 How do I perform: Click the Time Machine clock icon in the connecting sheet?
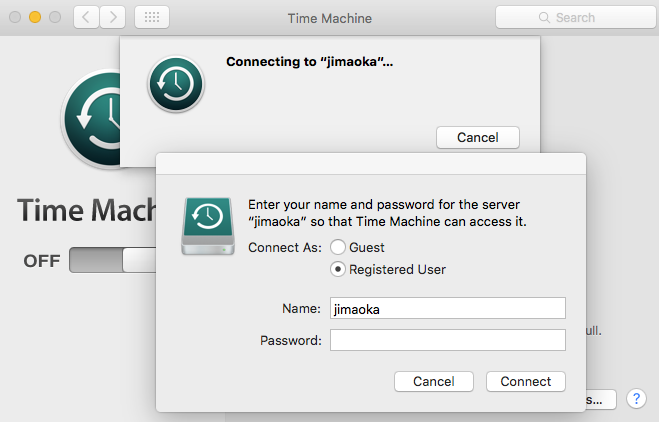(176, 84)
